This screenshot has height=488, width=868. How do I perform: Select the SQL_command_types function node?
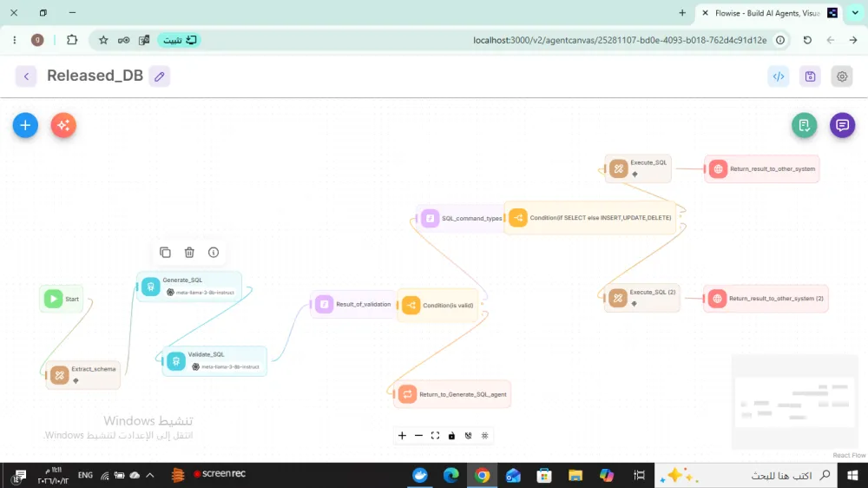pos(461,218)
